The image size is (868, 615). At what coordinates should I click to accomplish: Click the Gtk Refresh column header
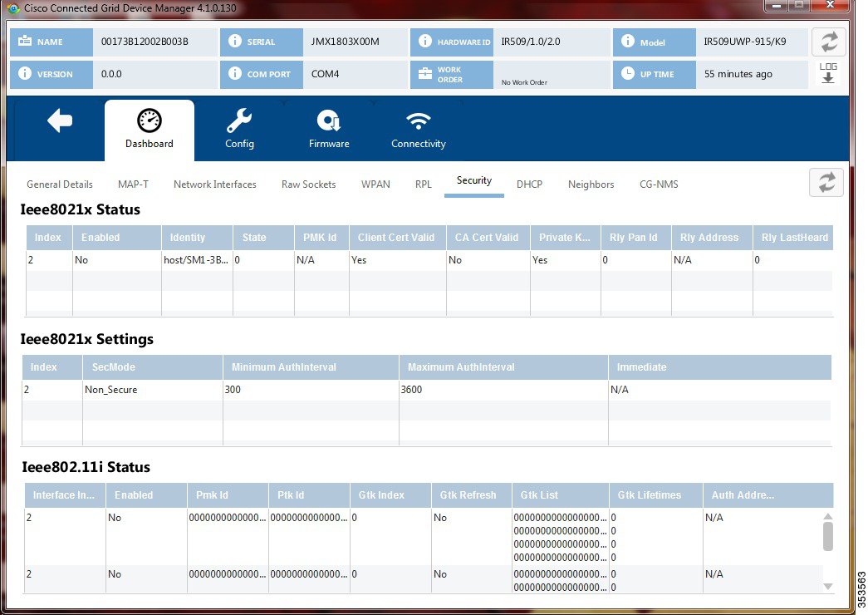472,495
